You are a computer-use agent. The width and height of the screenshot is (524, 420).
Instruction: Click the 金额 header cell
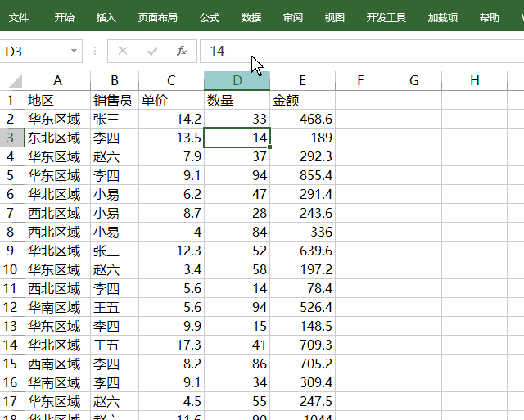click(302, 100)
